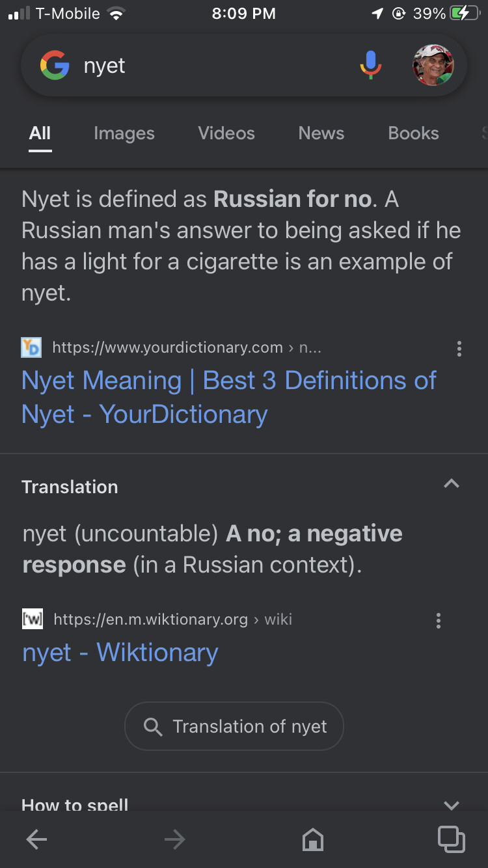Tap the Google logo icon
The image size is (488, 868).
(x=55, y=66)
